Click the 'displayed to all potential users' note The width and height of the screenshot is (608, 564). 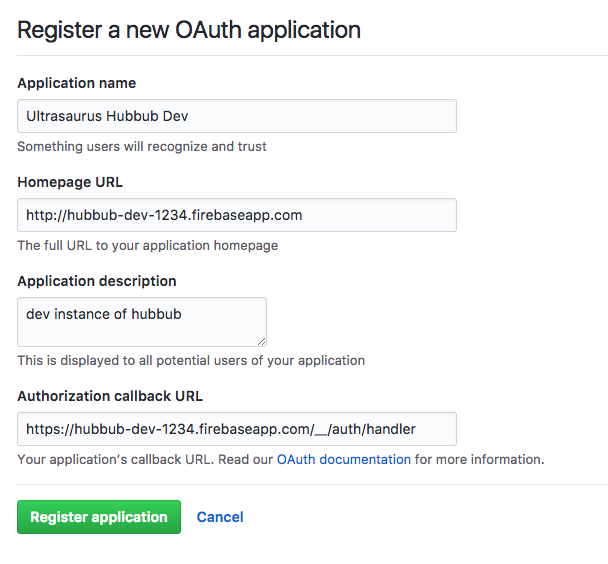point(191,360)
